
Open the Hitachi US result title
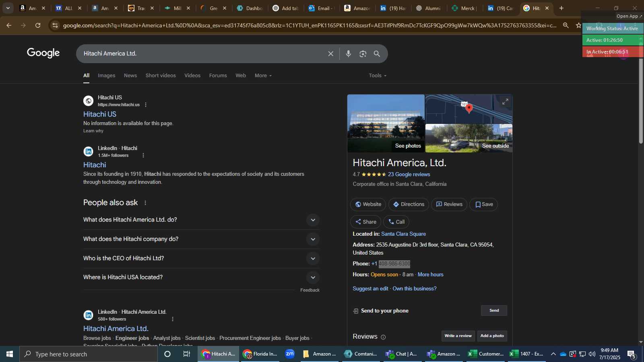100,114
